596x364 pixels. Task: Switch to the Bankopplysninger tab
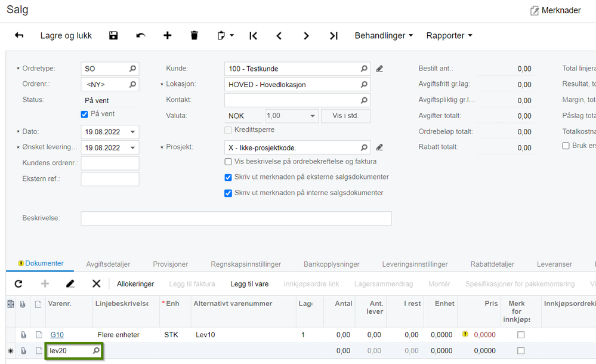(x=332, y=264)
